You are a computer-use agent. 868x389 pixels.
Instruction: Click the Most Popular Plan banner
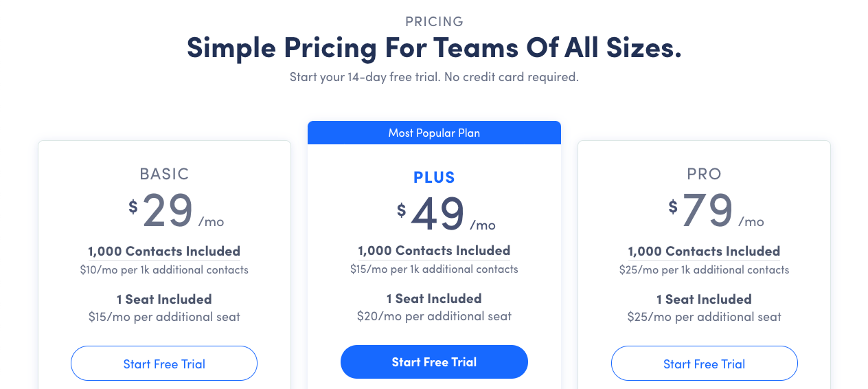point(434,133)
